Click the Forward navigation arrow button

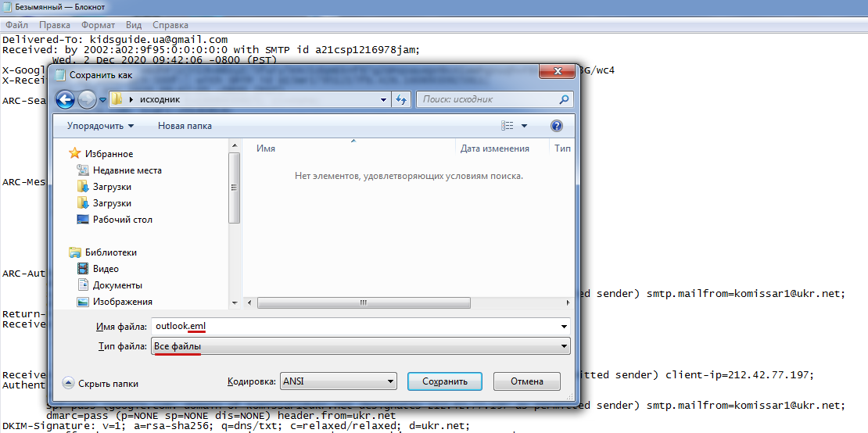[87, 99]
